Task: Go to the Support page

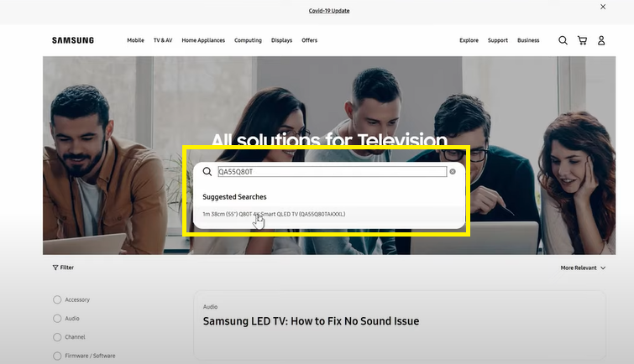Action: [498, 40]
